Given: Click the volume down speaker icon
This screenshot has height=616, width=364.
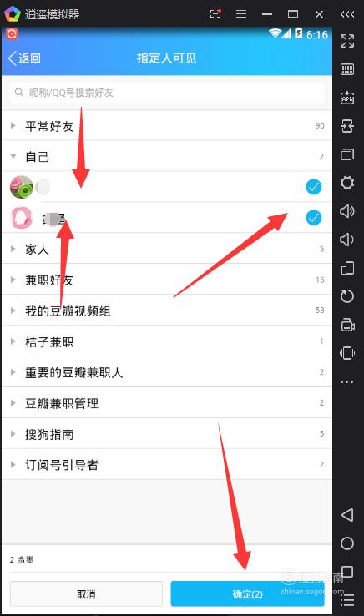Looking at the screenshot, I should point(346,240).
